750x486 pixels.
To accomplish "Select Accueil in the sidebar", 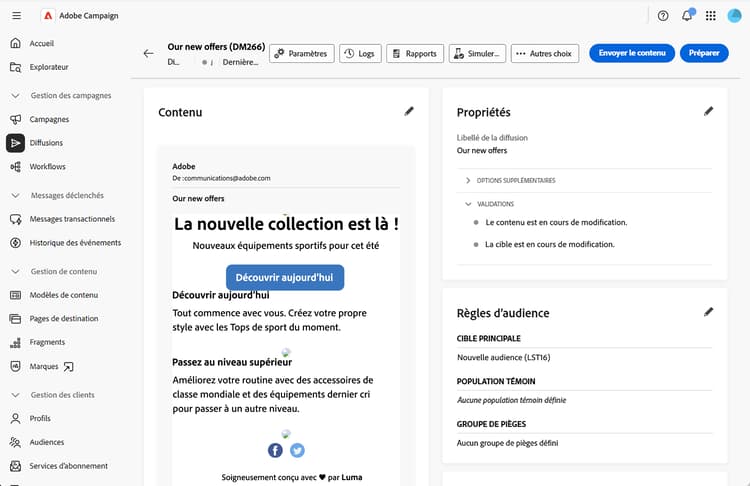I will pyautogui.click(x=42, y=44).
